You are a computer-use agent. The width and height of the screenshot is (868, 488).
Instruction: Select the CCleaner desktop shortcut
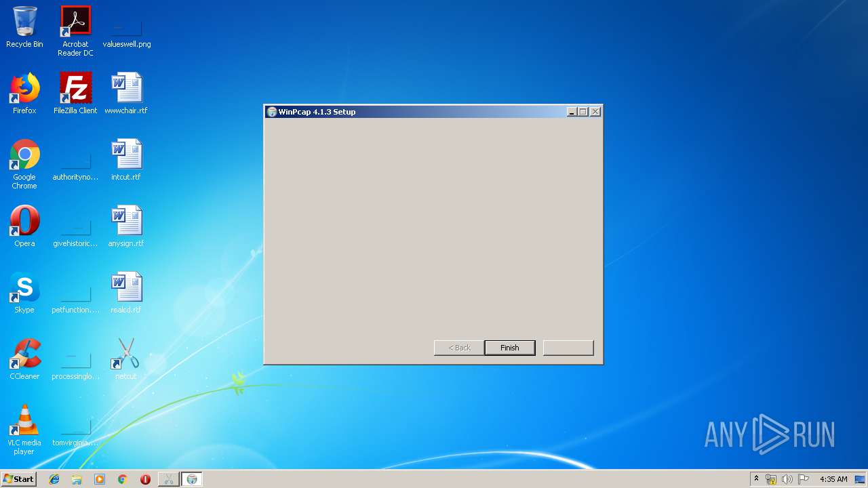point(24,359)
